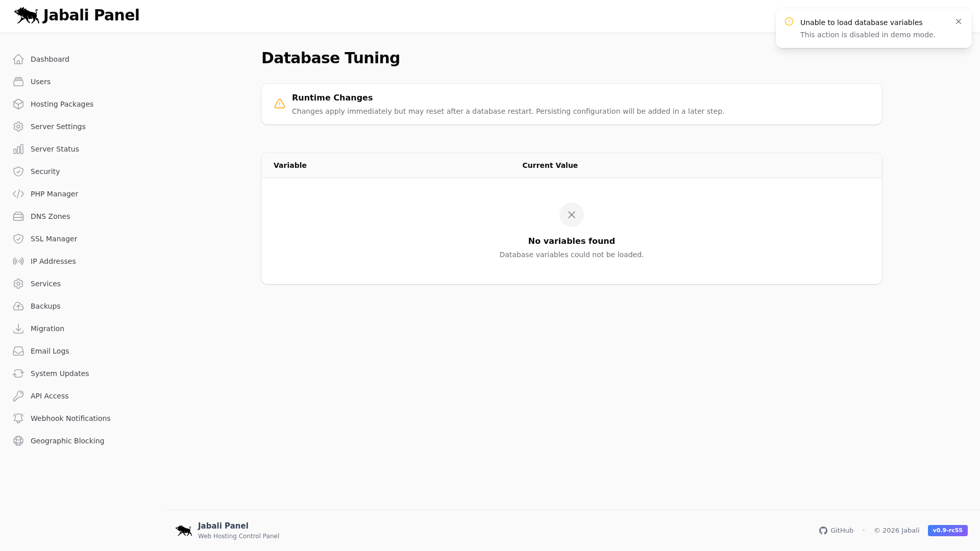Click the v0.9-rc55 version badge
980x551 pixels.
pyautogui.click(x=947, y=531)
